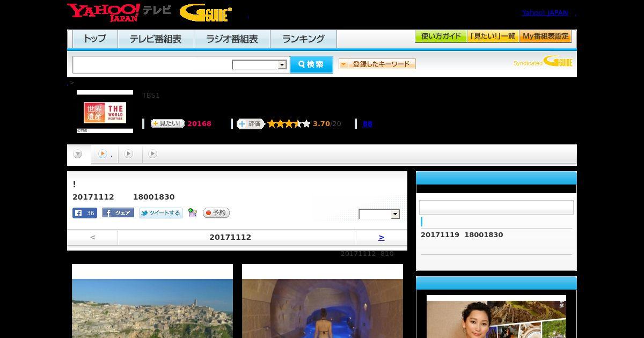Open the hillside town landscape photo
The height and width of the screenshot is (338, 644).
click(x=152, y=301)
